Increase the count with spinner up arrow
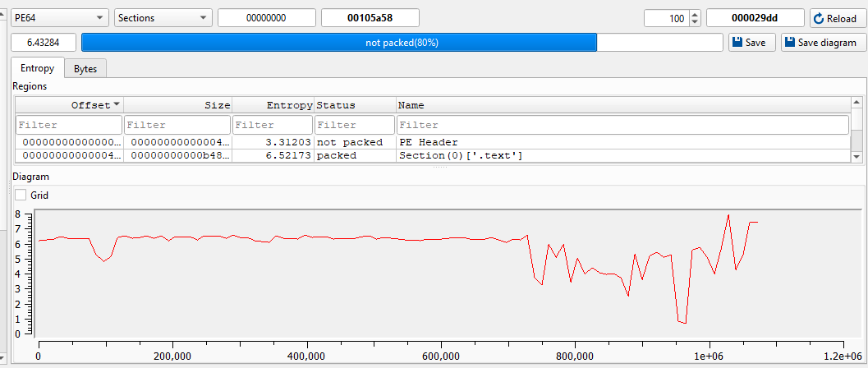Screen dimensions: 868x368 click(x=695, y=15)
